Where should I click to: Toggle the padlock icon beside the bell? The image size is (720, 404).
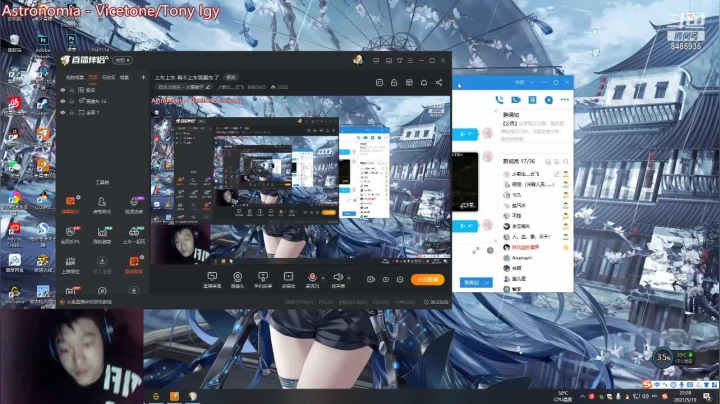coord(394,83)
